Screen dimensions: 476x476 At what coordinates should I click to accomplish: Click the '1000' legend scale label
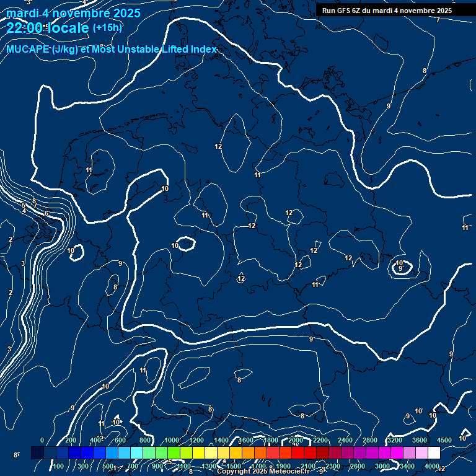pos(172,440)
